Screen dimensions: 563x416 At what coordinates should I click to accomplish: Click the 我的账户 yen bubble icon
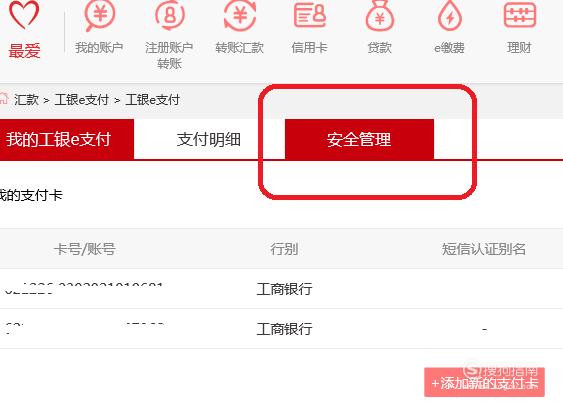pyautogui.click(x=99, y=15)
